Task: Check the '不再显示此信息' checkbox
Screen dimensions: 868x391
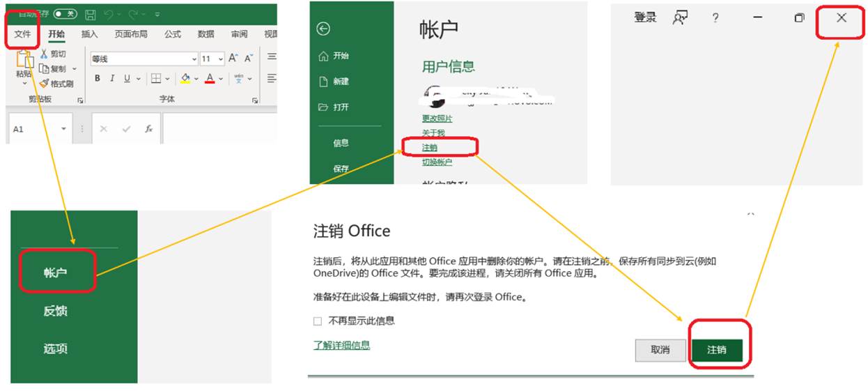Action: [x=318, y=321]
